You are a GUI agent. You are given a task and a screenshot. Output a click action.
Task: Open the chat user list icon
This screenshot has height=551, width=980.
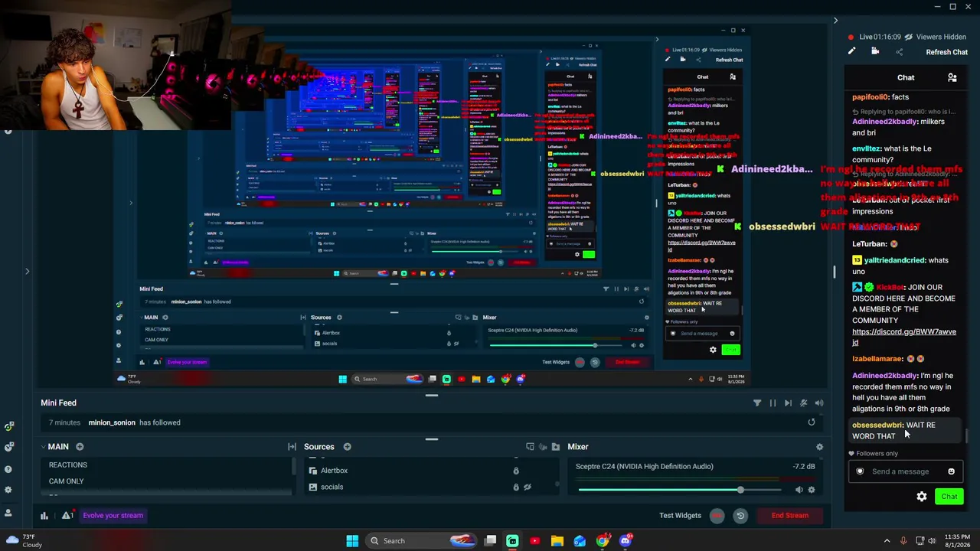pyautogui.click(x=952, y=77)
